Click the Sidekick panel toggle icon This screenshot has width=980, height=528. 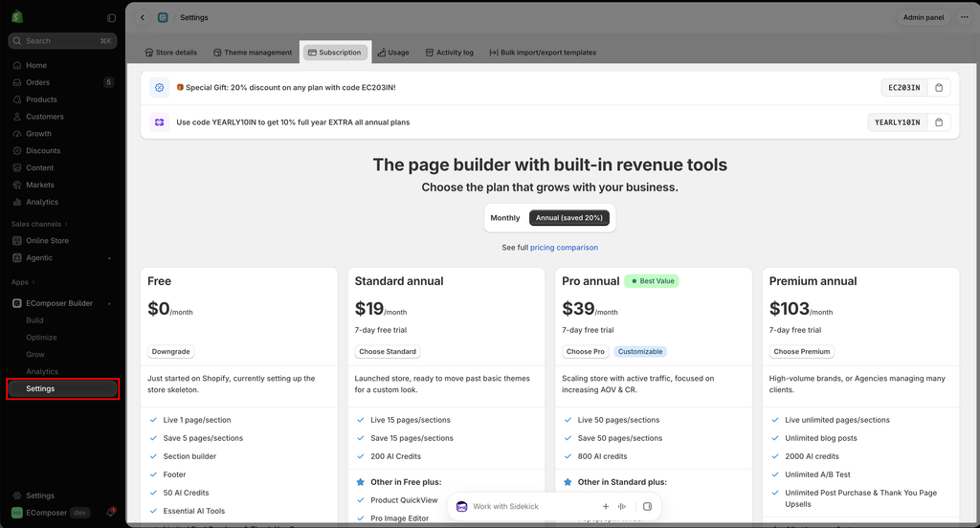tap(648, 507)
